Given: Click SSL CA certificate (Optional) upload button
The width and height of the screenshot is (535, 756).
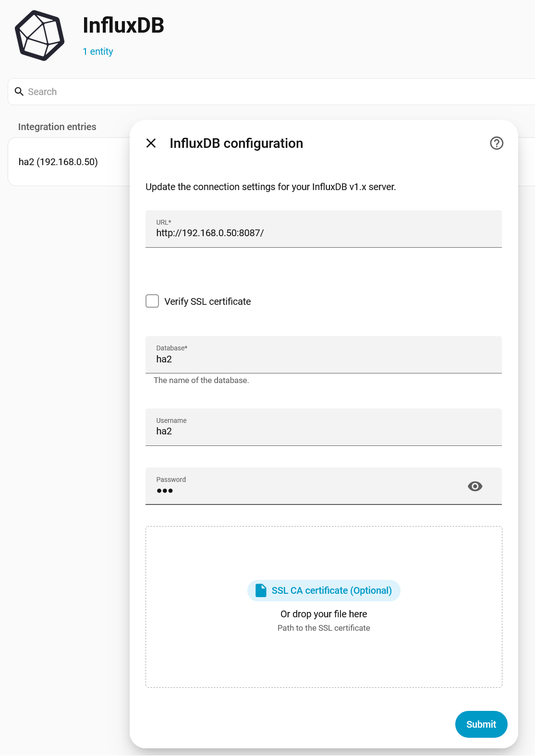Looking at the screenshot, I should coord(324,590).
